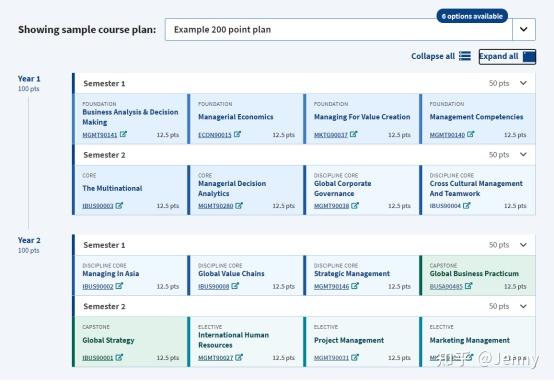Viewport: 554px width, 384px height.
Task: Open the MGMT90031 subject code link
Action: [331, 358]
